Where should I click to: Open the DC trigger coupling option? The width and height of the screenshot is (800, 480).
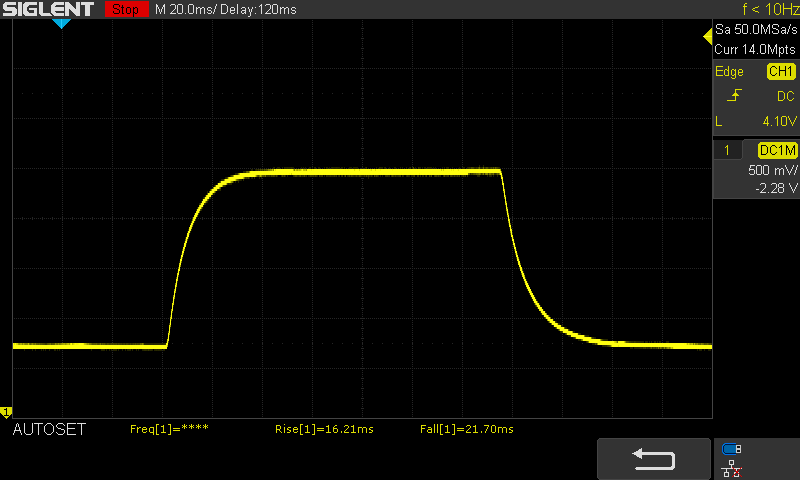(785, 96)
